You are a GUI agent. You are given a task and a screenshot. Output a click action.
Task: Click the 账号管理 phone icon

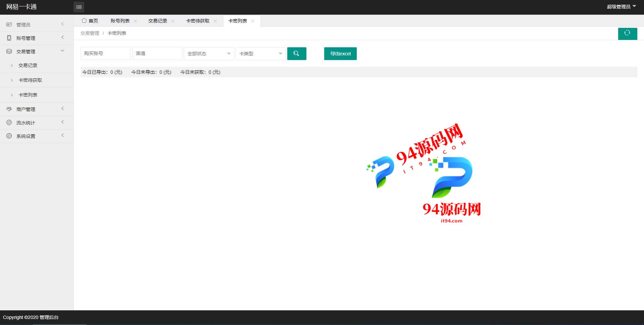pyautogui.click(x=9, y=38)
